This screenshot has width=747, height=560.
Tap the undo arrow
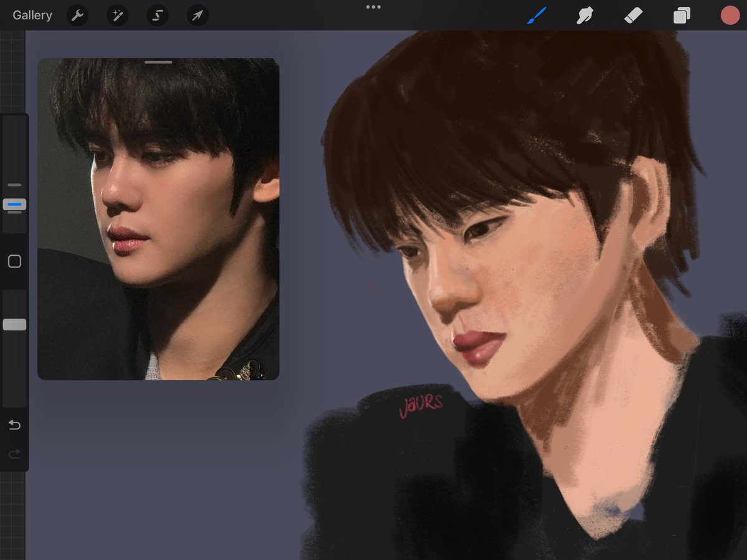click(14, 425)
